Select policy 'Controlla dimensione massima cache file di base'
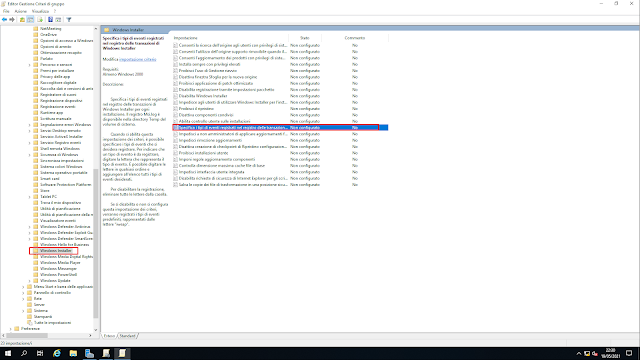Screen dimensions: 640x360 pyautogui.click(x=222, y=166)
